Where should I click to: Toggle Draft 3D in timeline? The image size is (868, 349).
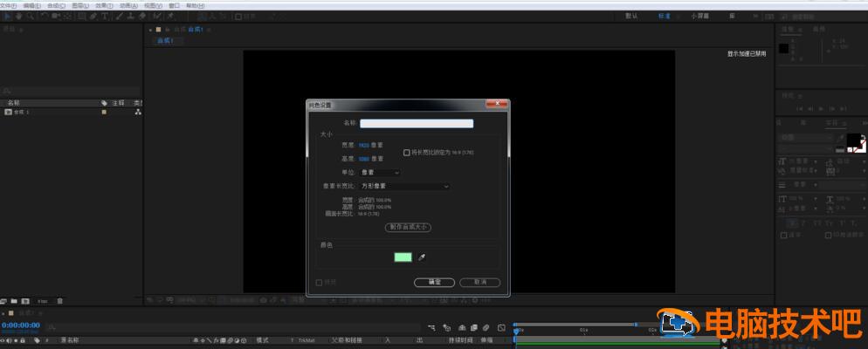tap(447, 327)
